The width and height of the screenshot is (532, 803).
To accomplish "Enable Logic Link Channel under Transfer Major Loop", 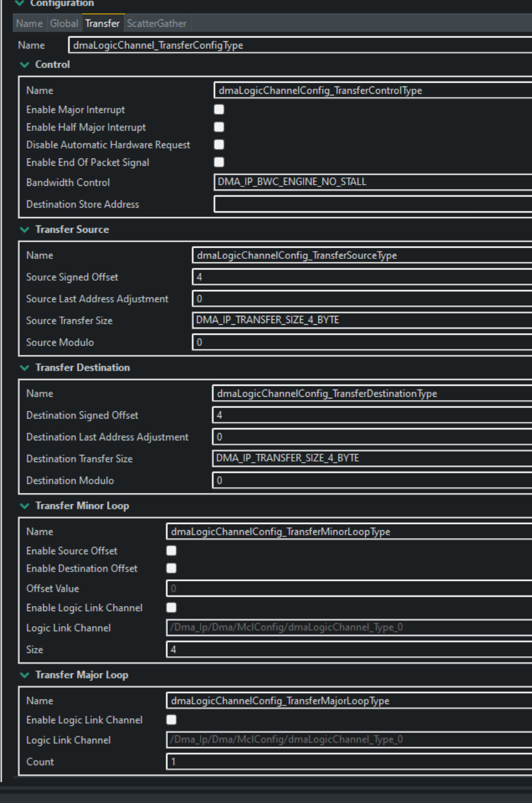I will 172,720.
